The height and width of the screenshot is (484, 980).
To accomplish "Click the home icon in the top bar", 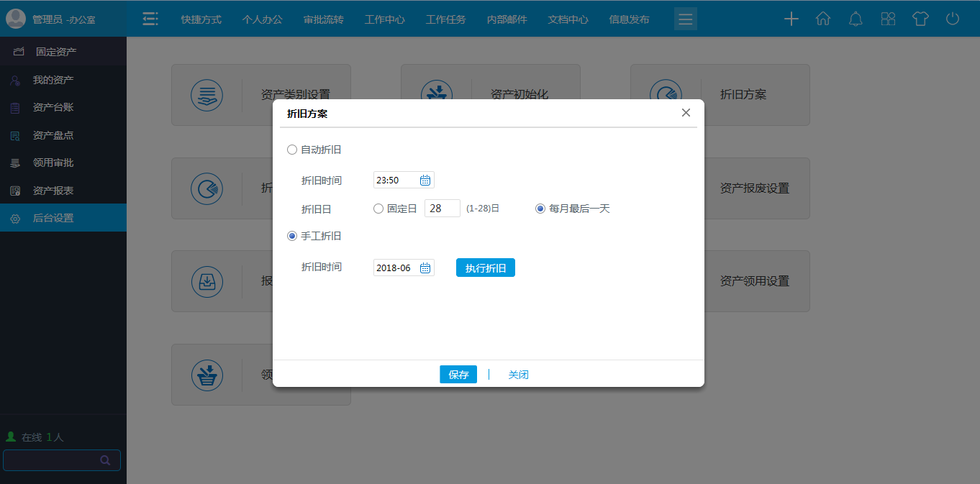I will point(822,19).
